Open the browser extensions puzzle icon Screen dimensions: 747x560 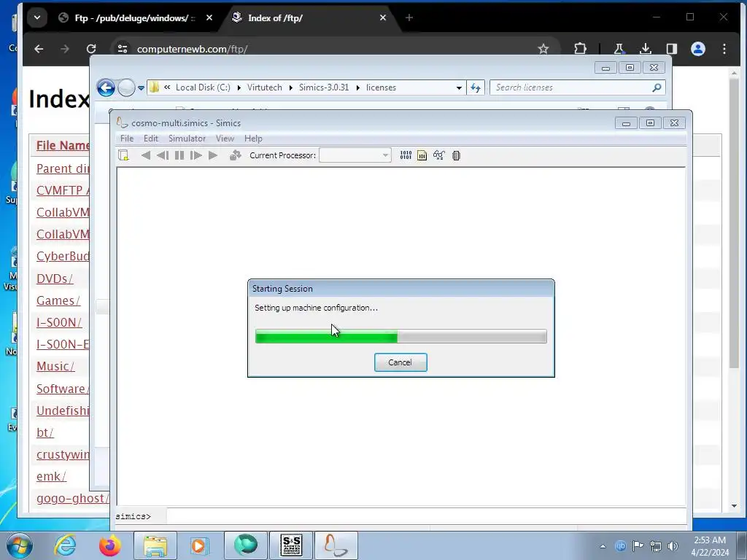point(580,49)
